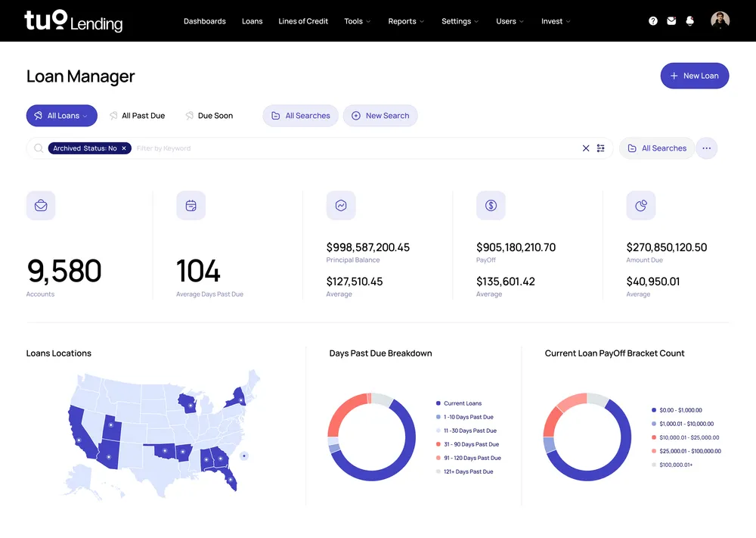The height and width of the screenshot is (538, 756).
Task: Click the Accounts summary envelope icon
Action: pyautogui.click(x=41, y=205)
